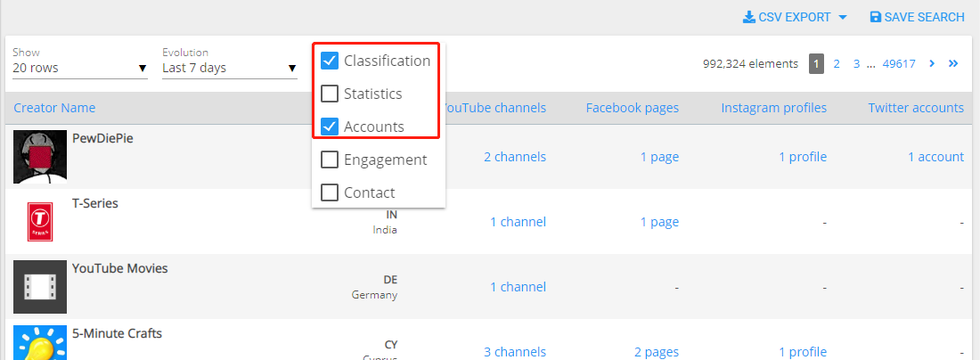The image size is (980, 360).
Task: Enable the Contact checkbox
Action: [x=330, y=192]
